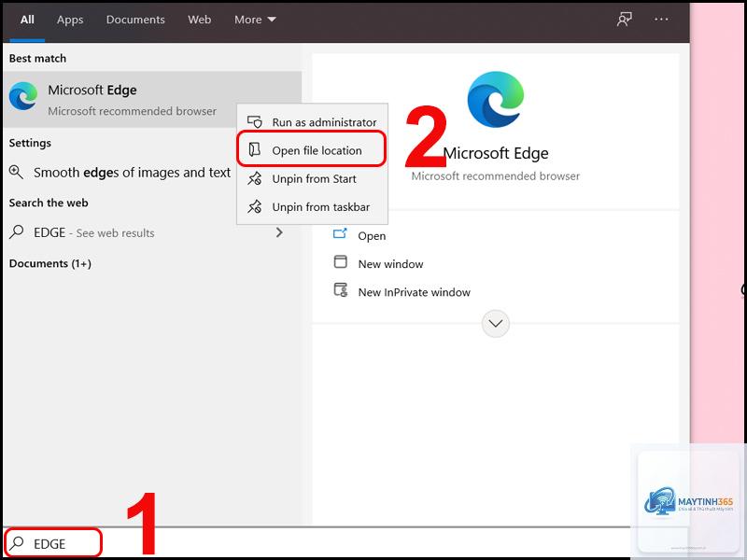Click the pin icon next to Unpin from Start
Image resolution: width=747 pixels, height=560 pixels.
click(255, 178)
